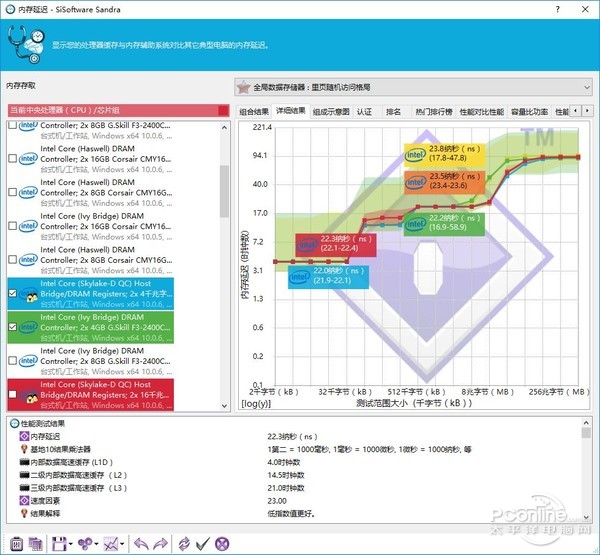Screen dimensions: 600x555
Task: Click Intel logo of Haswell 2x 16GB Corsair row
Action: pos(28,158)
